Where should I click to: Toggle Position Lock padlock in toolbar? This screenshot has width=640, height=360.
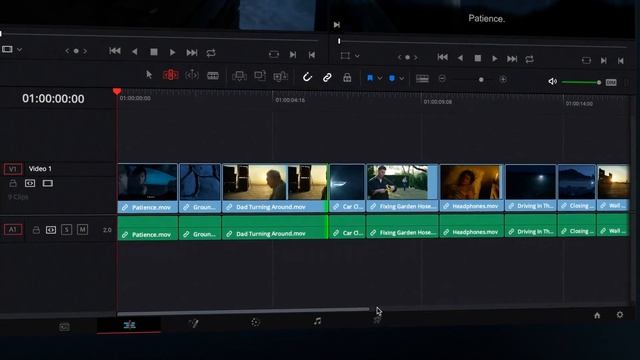point(347,78)
